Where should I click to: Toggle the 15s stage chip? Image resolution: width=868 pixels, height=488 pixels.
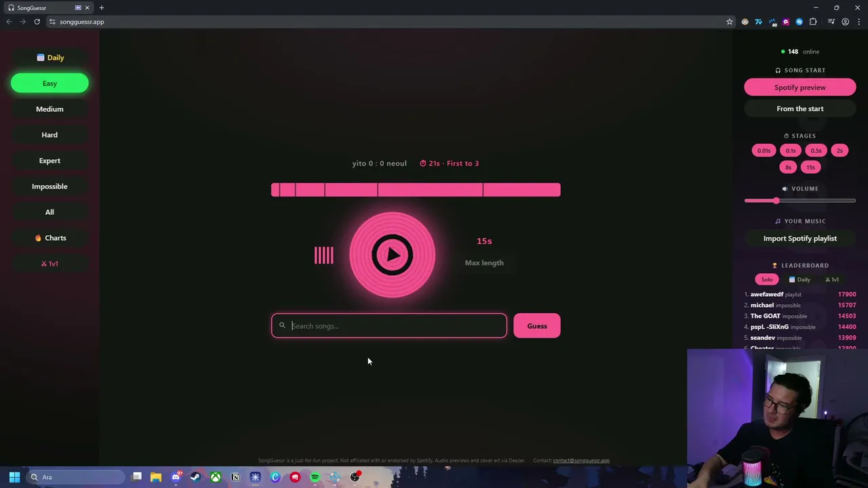click(810, 167)
